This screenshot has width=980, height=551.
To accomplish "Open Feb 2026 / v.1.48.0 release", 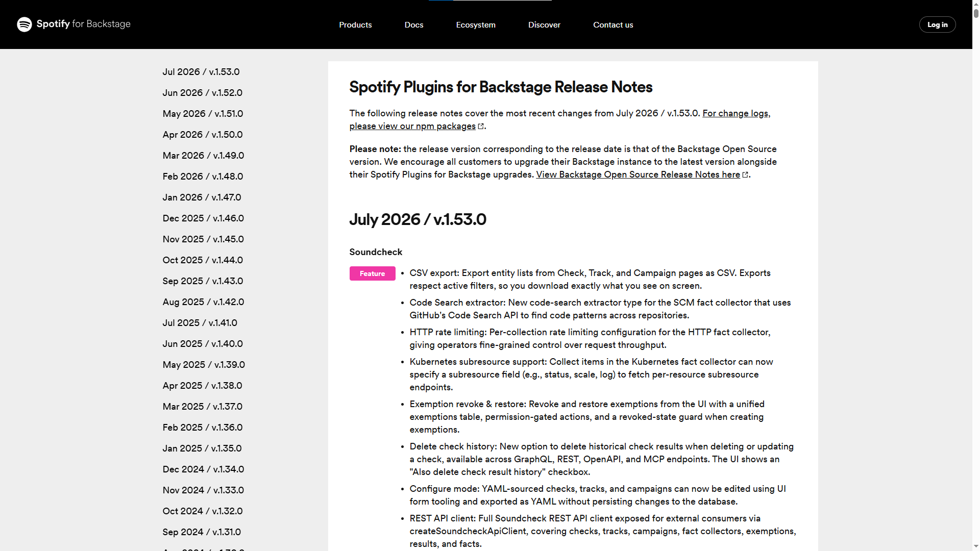I will (203, 177).
